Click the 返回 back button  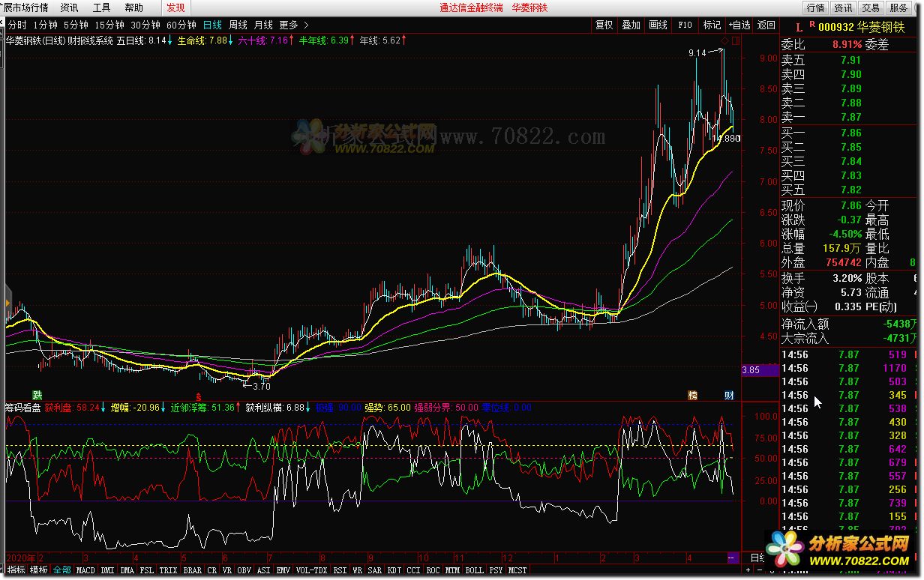tap(766, 25)
